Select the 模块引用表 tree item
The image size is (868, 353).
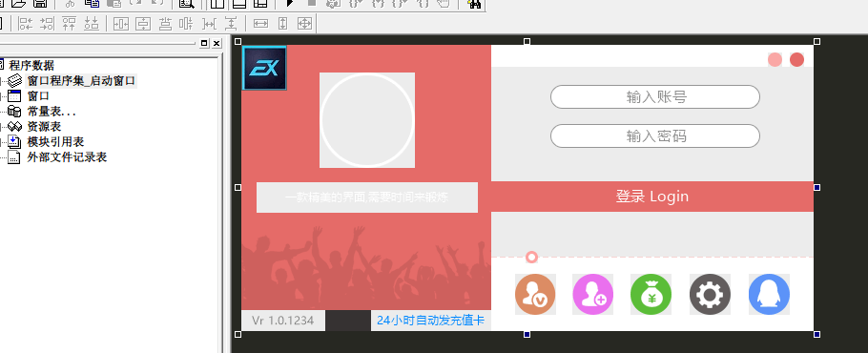(55, 141)
